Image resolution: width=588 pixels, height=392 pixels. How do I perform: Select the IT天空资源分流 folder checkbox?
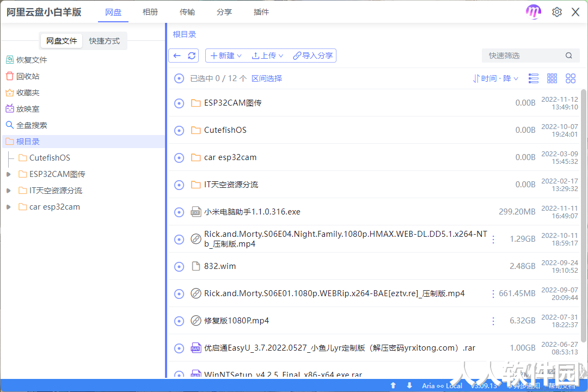(x=179, y=185)
